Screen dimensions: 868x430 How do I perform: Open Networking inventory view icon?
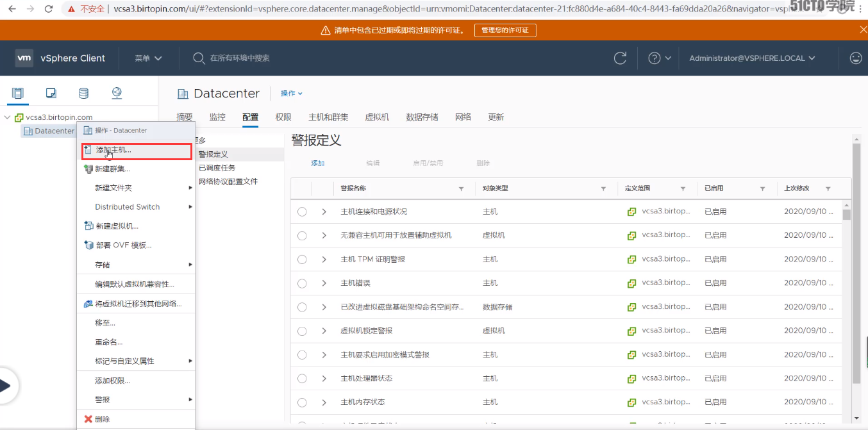tap(116, 94)
